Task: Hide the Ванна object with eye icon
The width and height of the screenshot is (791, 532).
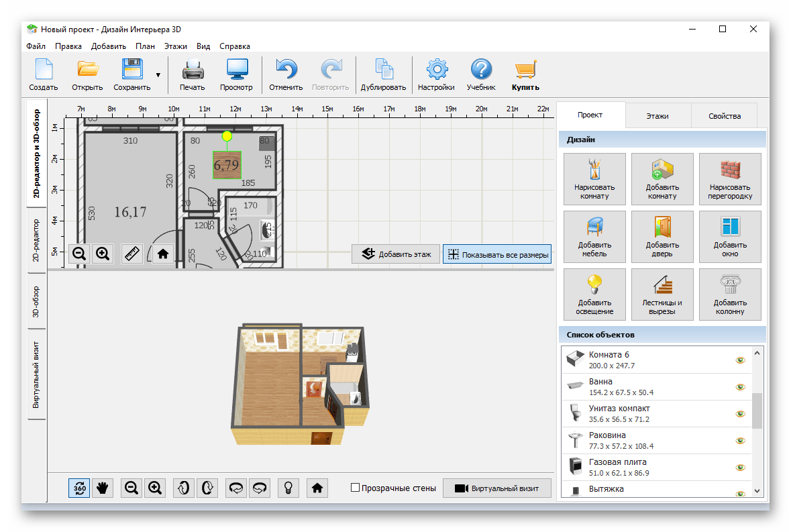Action: click(740, 387)
